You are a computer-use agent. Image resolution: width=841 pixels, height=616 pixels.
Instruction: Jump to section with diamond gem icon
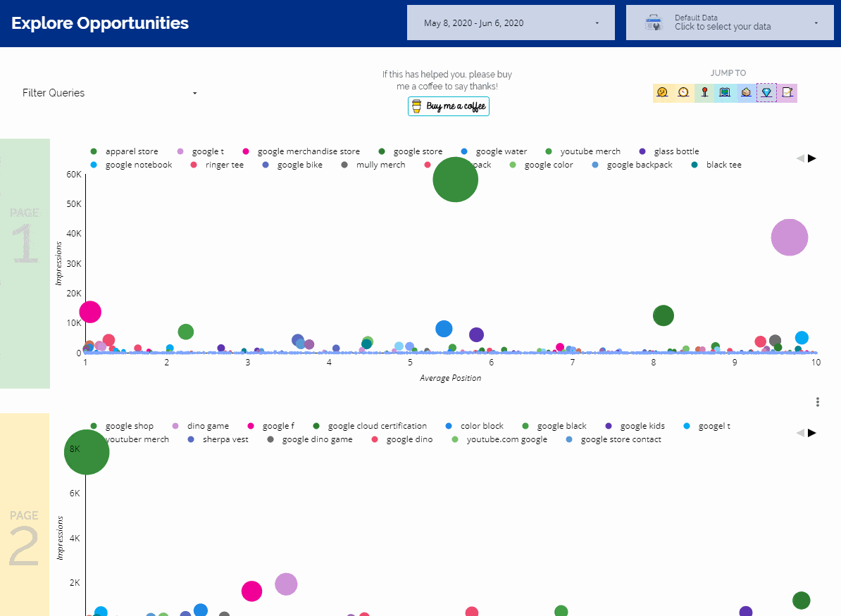[x=766, y=93]
